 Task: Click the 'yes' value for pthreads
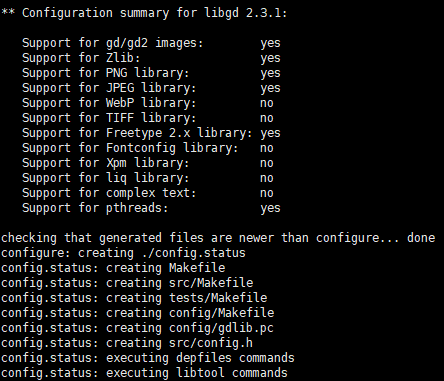coord(270,208)
